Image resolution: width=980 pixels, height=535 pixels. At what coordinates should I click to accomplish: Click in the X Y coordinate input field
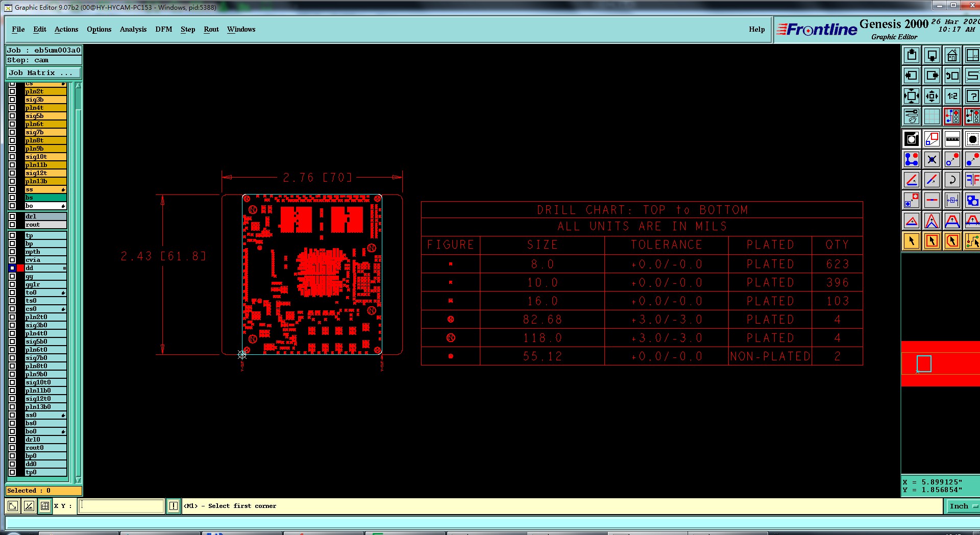click(x=121, y=506)
